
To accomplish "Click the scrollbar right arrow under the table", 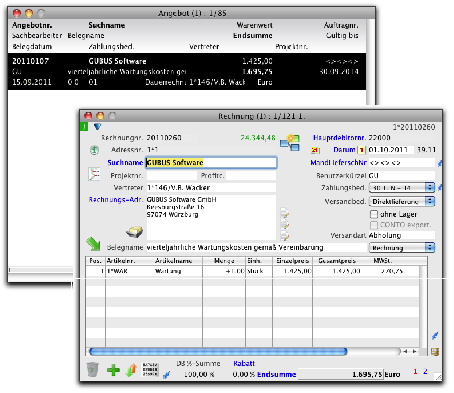I will tap(414, 351).
